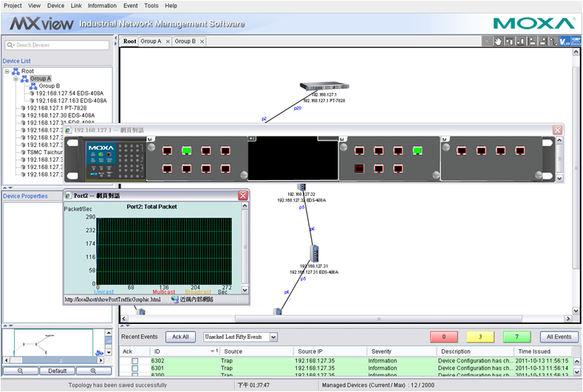Click the Device List link
583x392 pixels.
[x=17, y=61]
